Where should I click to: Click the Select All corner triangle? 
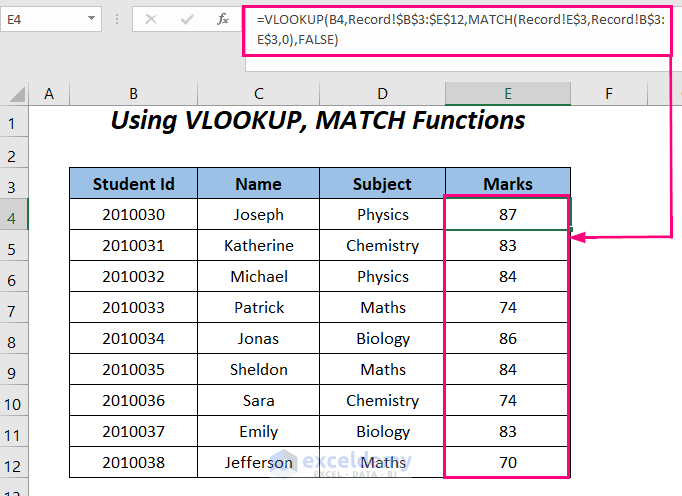click(x=16, y=94)
